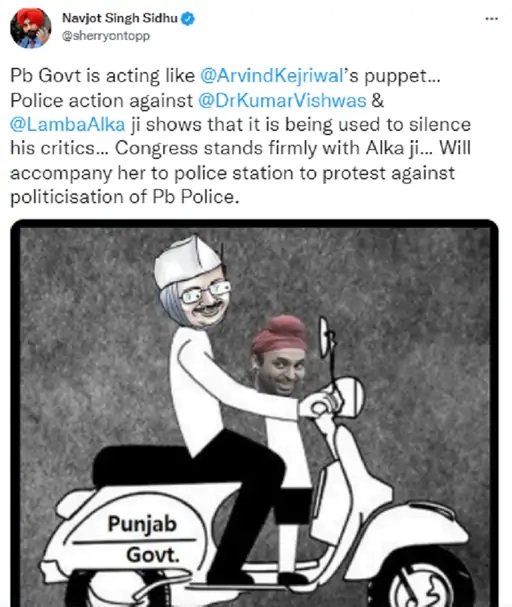The image size is (512, 607).
Task: Open the @ArvindKejriwal mention link
Action: [x=272, y=75]
